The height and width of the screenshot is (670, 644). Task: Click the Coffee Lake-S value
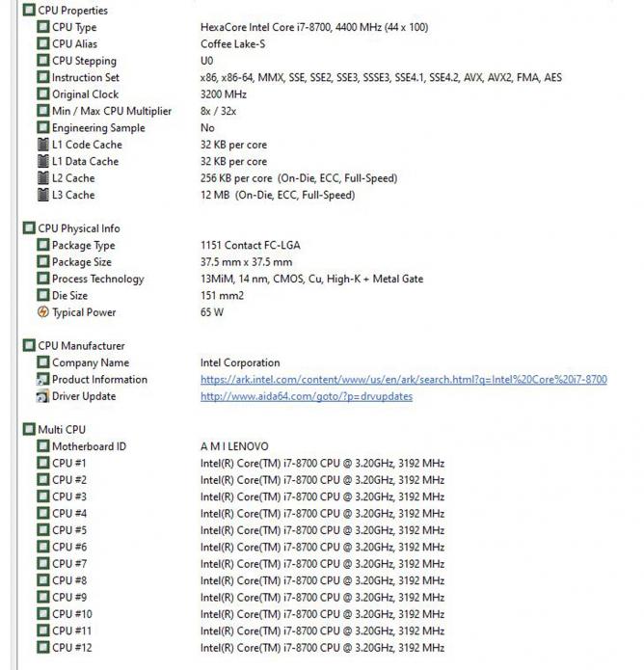(233, 44)
